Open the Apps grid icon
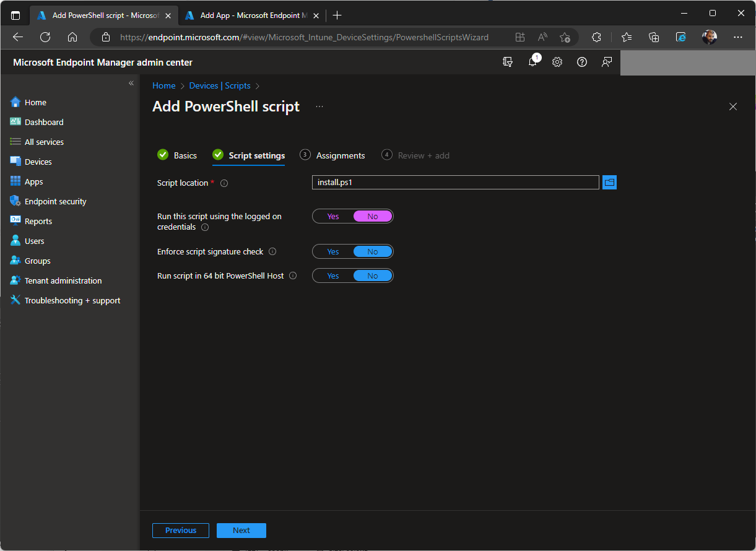756x551 pixels. (15, 181)
